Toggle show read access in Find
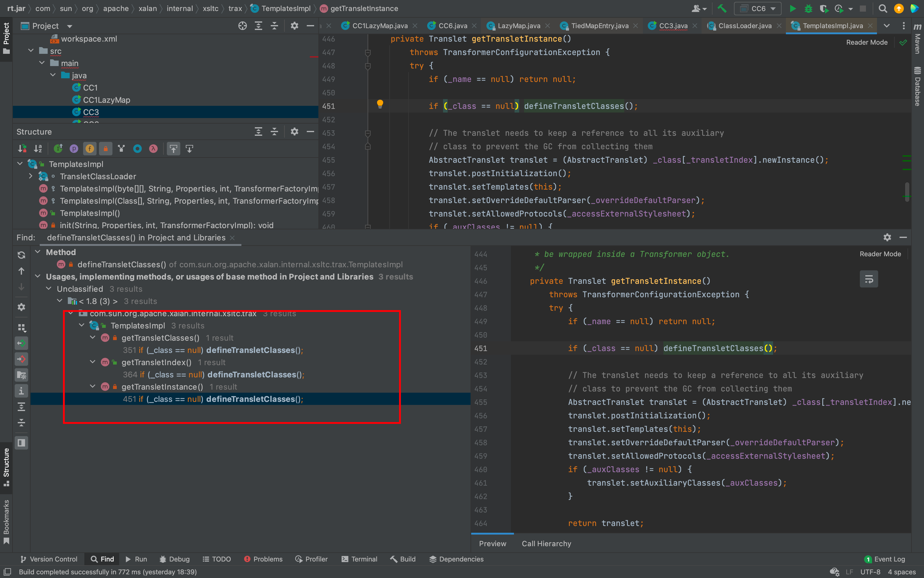This screenshot has width=924, height=578. 21,343
